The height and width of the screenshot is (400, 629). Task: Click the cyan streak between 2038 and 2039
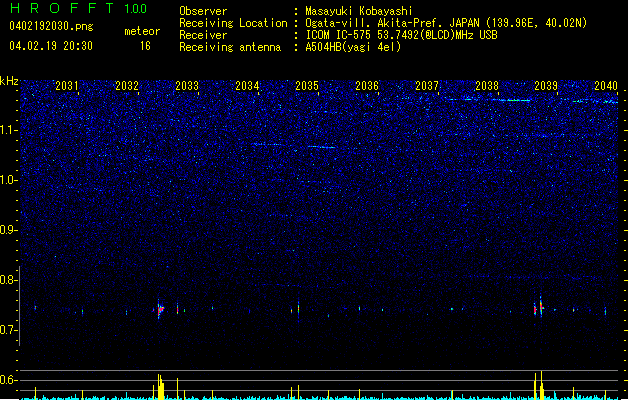513,100
